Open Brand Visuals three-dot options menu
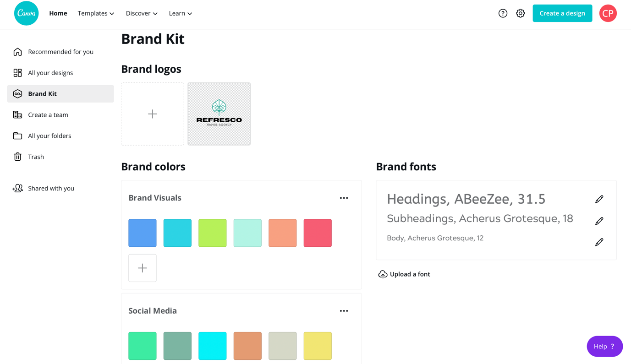 pos(344,198)
